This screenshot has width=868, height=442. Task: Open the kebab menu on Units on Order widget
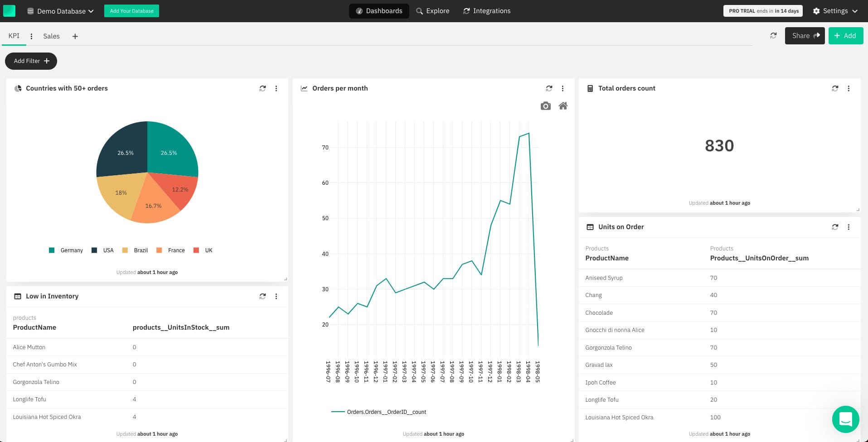click(849, 227)
